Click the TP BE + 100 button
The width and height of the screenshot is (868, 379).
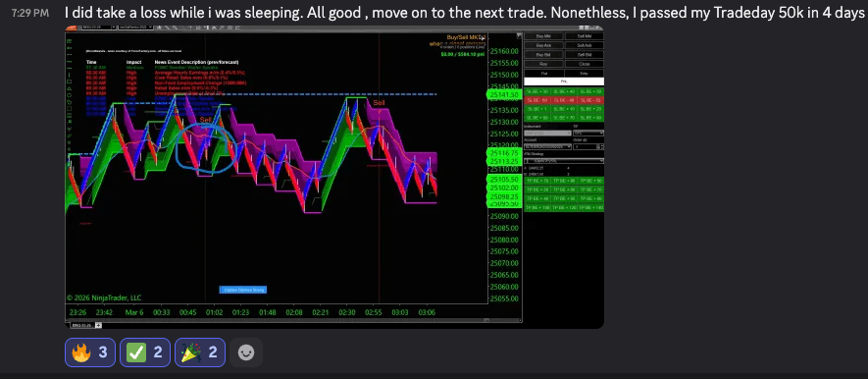click(536, 207)
